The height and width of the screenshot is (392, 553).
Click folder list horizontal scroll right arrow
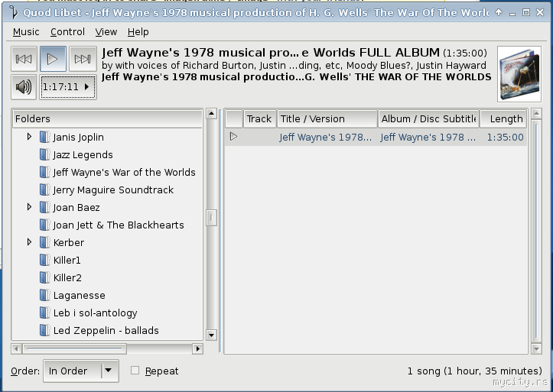pyautogui.click(x=198, y=348)
